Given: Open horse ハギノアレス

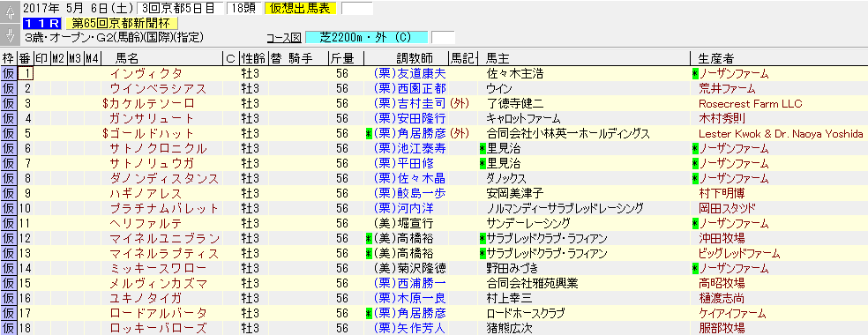Looking at the screenshot, I should tap(146, 193).
